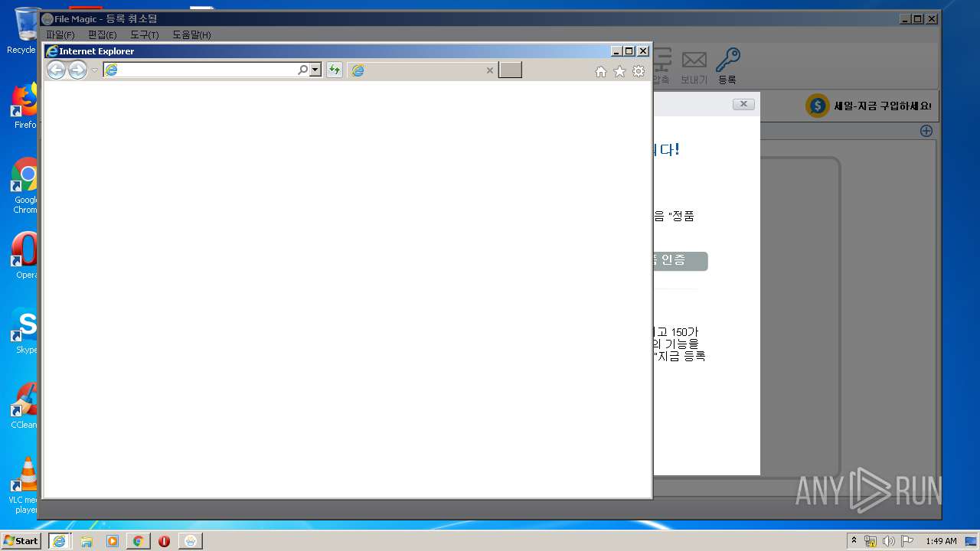Viewport: 980px width, 551px height.
Task: Click the 세일-지금 구입하세요 sale button
Action: (870, 106)
